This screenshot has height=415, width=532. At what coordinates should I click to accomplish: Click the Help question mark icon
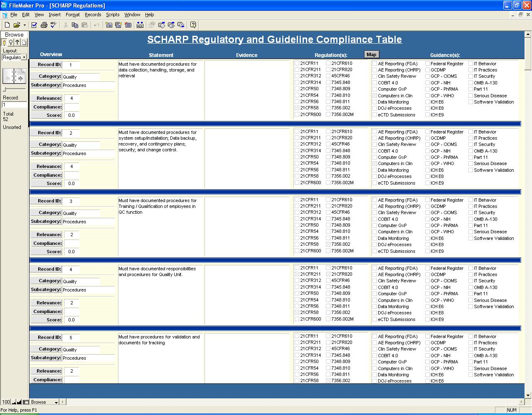tap(193, 25)
